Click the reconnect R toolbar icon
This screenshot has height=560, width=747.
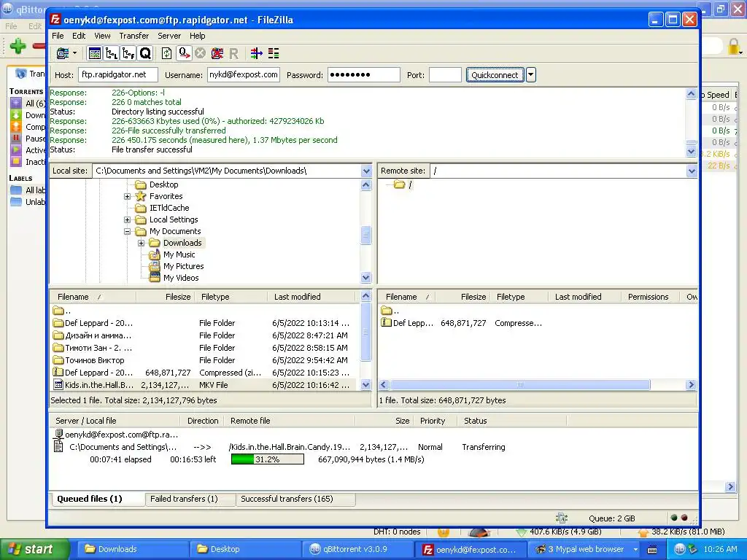pos(233,53)
